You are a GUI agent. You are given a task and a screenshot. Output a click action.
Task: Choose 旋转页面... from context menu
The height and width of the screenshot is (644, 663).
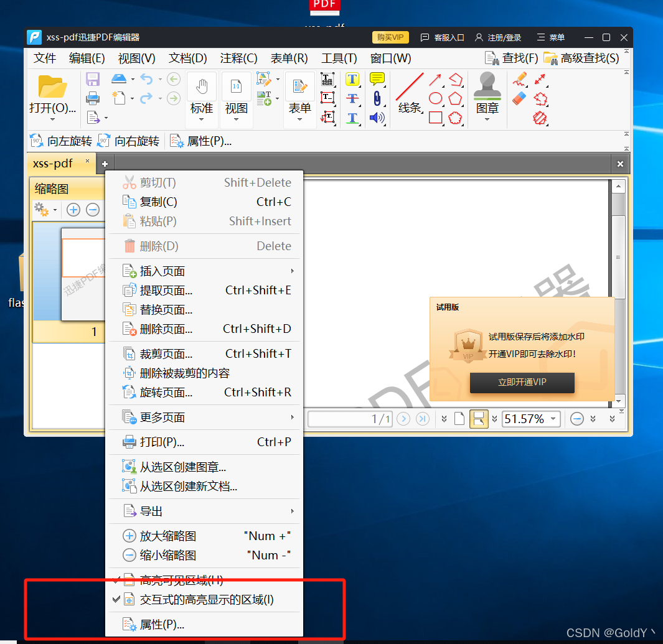point(204,393)
